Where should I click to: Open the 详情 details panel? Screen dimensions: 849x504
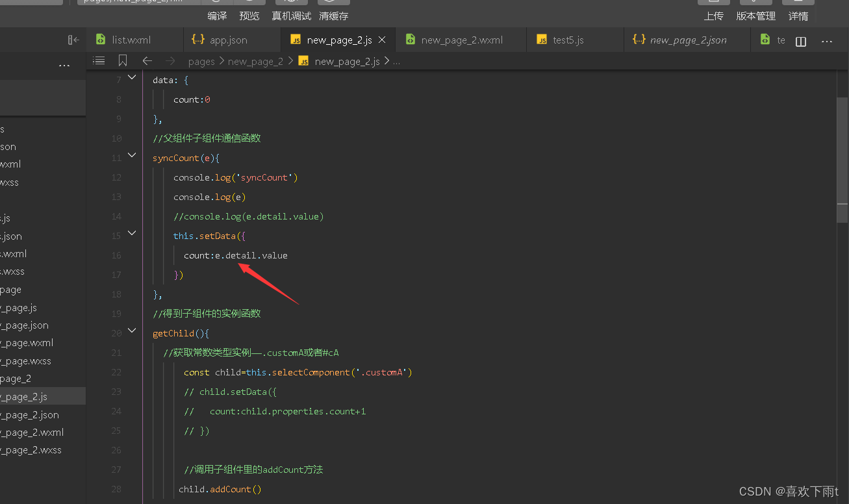tap(798, 16)
